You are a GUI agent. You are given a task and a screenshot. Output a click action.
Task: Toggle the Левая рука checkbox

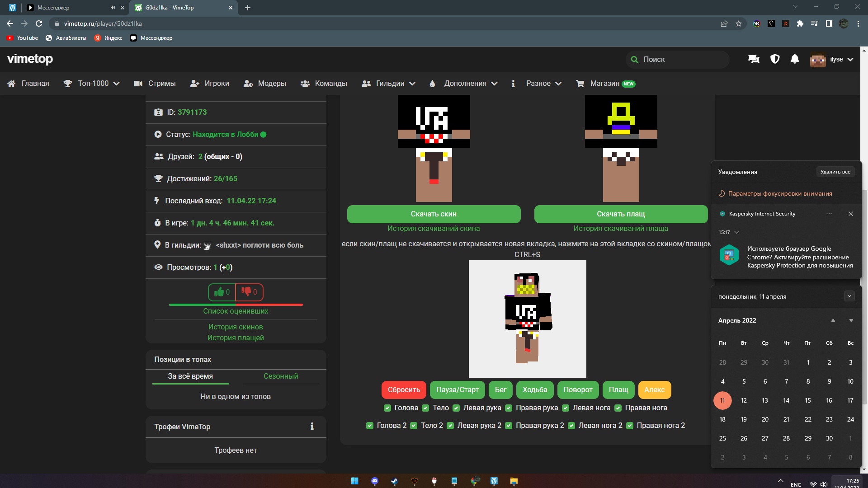[456, 408]
